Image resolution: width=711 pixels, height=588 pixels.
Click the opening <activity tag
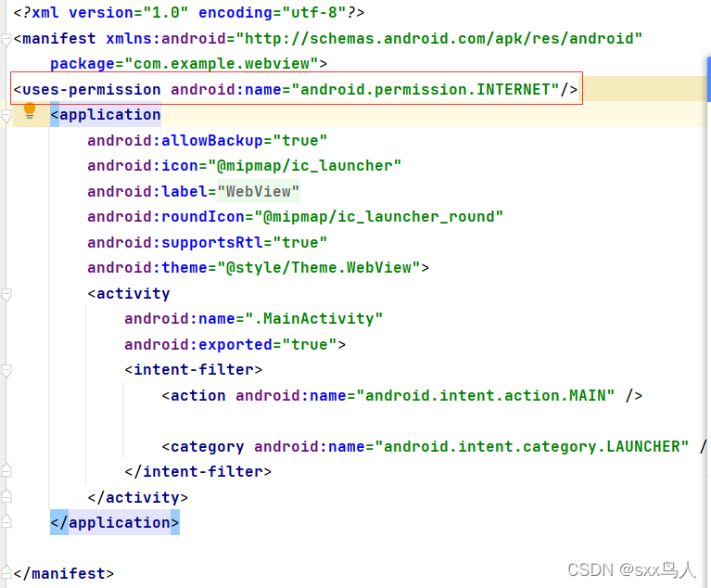(129, 294)
